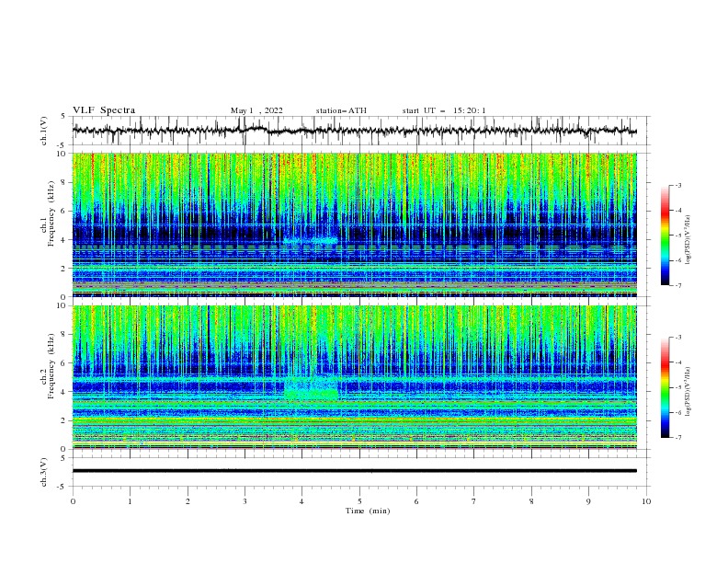Click the "5" tick of ch.1(V) axis
The height and width of the screenshot is (563, 728).
pyautogui.click(x=63, y=116)
